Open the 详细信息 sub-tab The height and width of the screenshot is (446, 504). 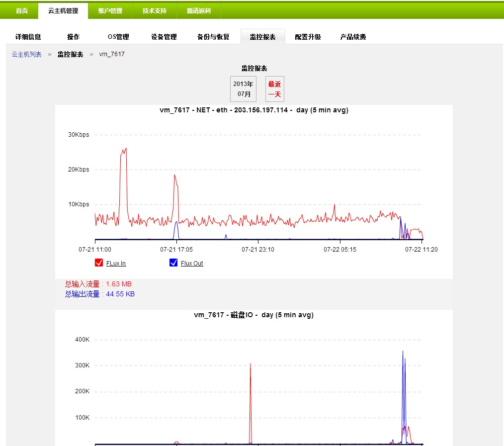point(28,37)
